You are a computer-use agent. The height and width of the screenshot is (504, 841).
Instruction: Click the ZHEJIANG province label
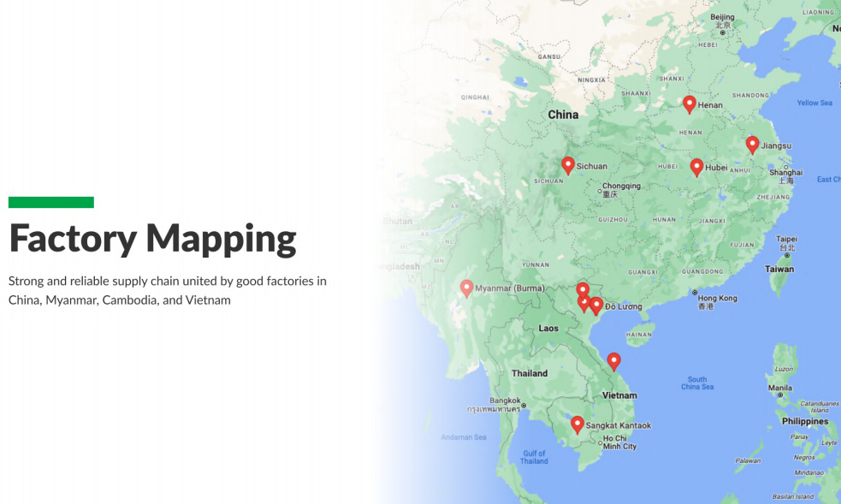[773, 198]
